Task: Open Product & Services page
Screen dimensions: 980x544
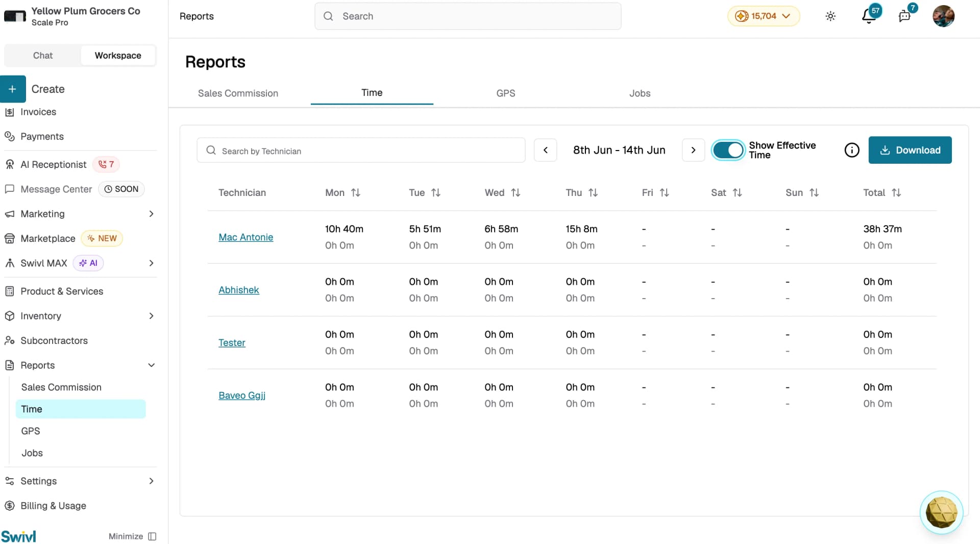Action: [62, 291]
